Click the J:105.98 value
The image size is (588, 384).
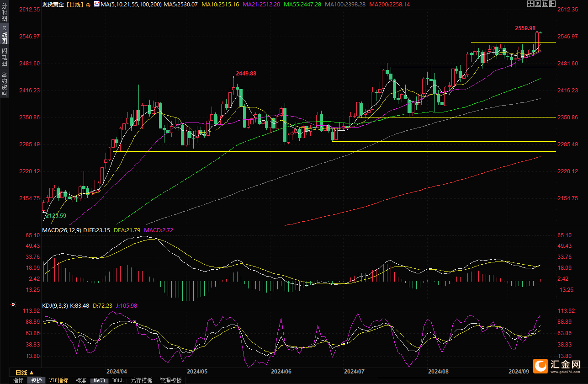(127, 305)
